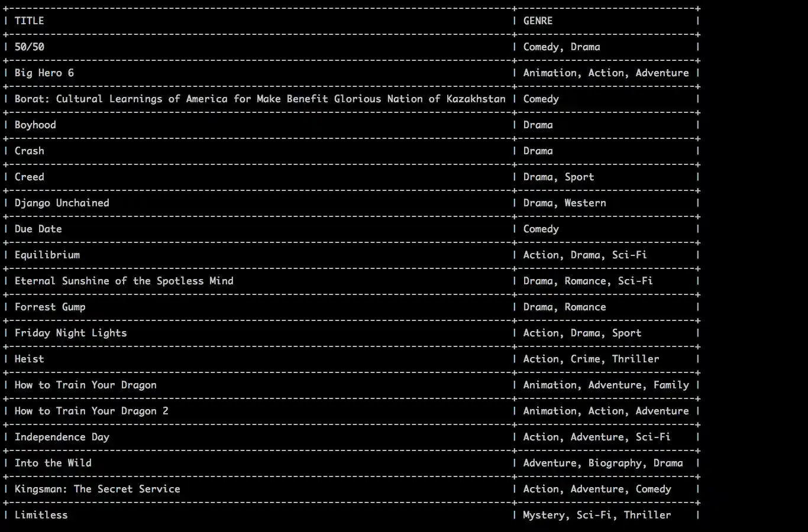Click the Comedy genre in the Due Date row
The image size is (808, 532).
point(541,229)
